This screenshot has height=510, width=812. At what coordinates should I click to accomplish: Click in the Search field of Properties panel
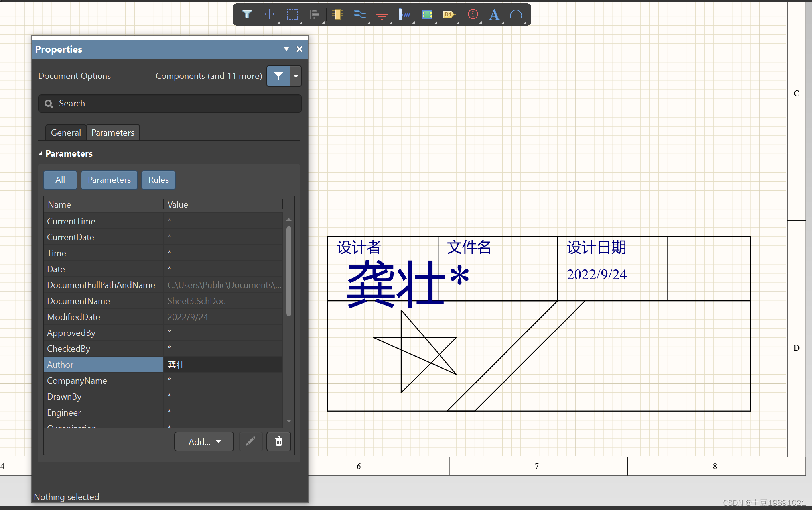point(169,103)
